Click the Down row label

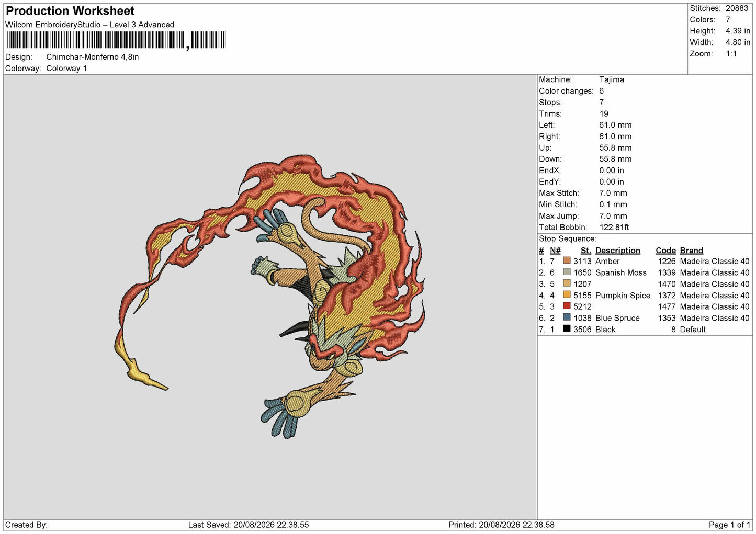point(550,159)
